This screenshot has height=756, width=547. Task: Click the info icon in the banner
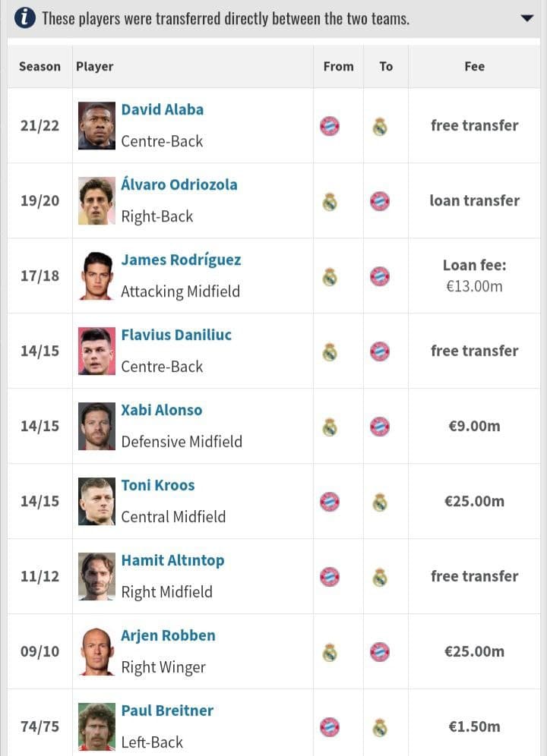point(24,18)
